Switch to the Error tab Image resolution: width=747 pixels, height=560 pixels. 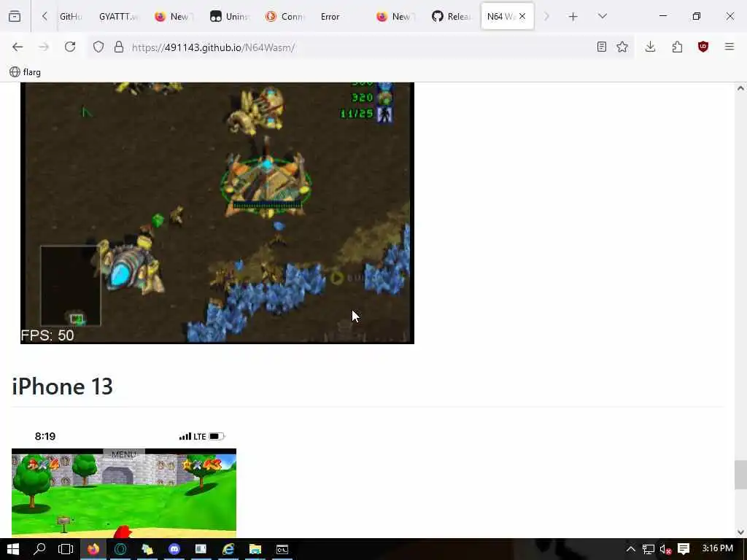pyautogui.click(x=330, y=17)
